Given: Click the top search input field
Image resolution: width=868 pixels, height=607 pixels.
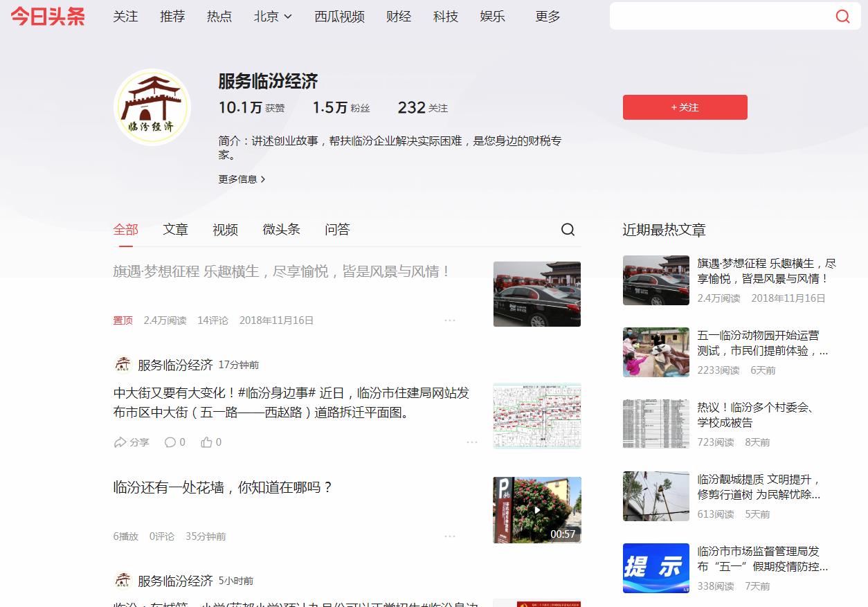Looking at the screenshot, I should pos(720,16).
